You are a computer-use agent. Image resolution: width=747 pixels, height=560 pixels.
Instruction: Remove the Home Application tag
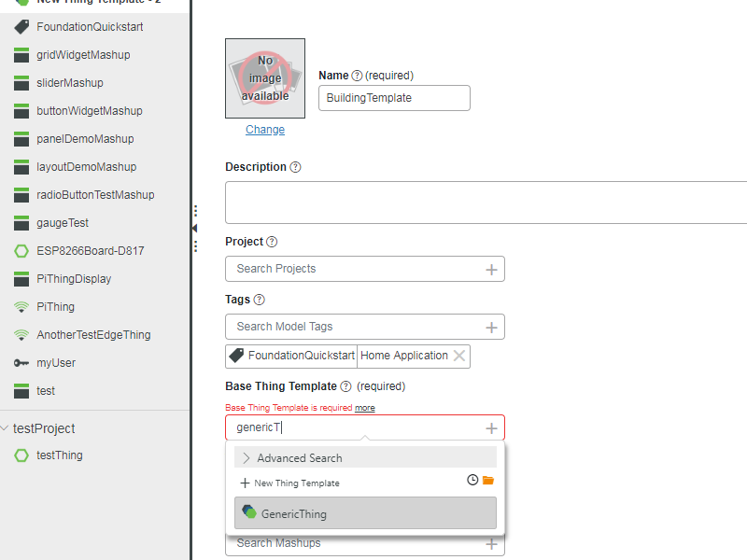pos(459,356)
